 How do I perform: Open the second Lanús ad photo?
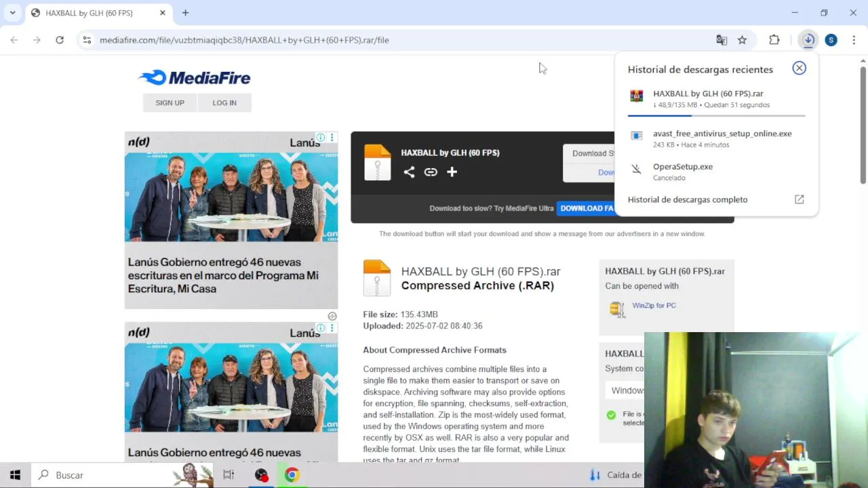231,387
